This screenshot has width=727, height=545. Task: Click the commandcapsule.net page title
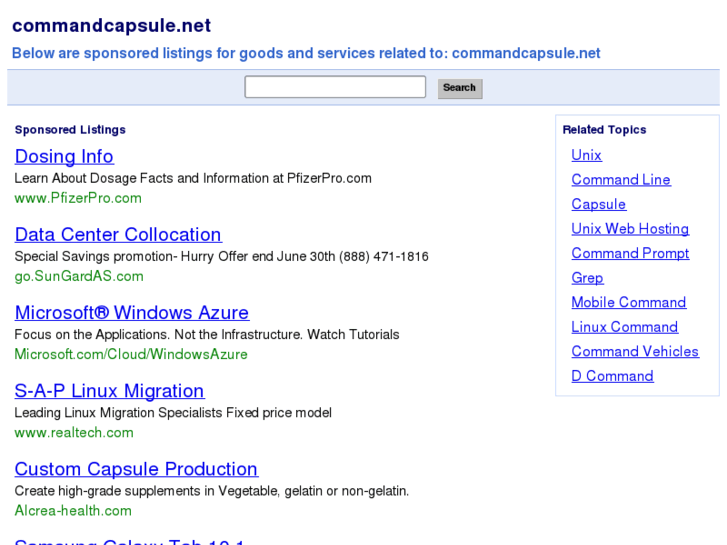111,26
